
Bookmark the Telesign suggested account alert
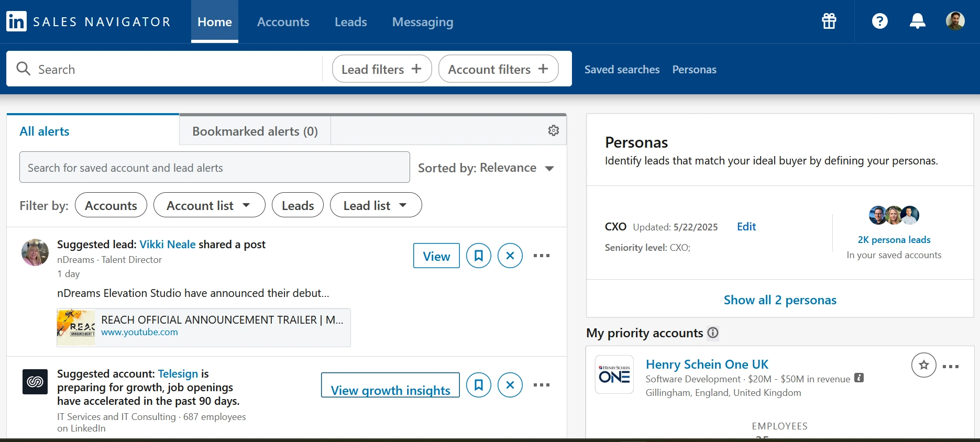[479, 385]
